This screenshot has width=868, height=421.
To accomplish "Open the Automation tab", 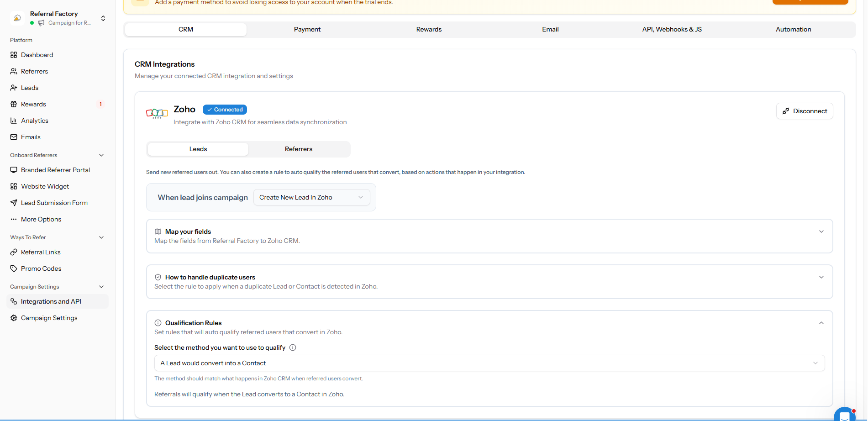I will coord(793,29).
